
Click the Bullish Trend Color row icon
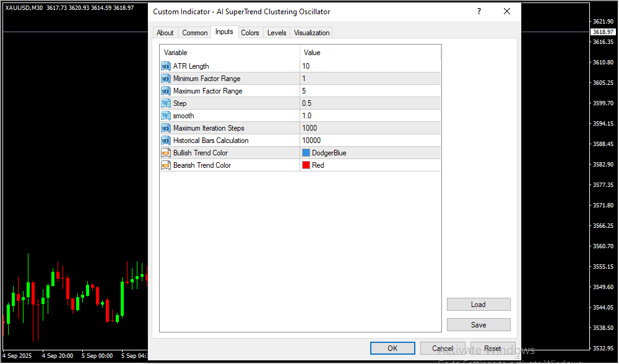click(x=165, y=153)
